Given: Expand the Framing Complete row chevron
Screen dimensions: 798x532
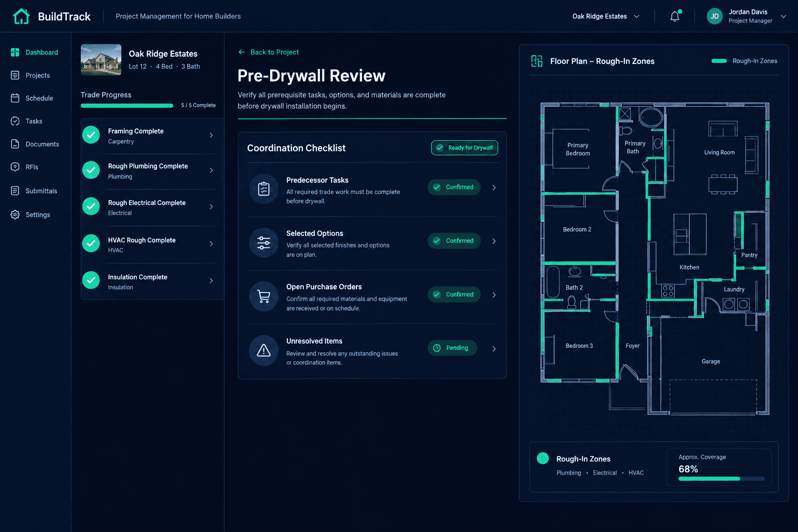Looking at the screenshot, I should click(x=211, y=135).
